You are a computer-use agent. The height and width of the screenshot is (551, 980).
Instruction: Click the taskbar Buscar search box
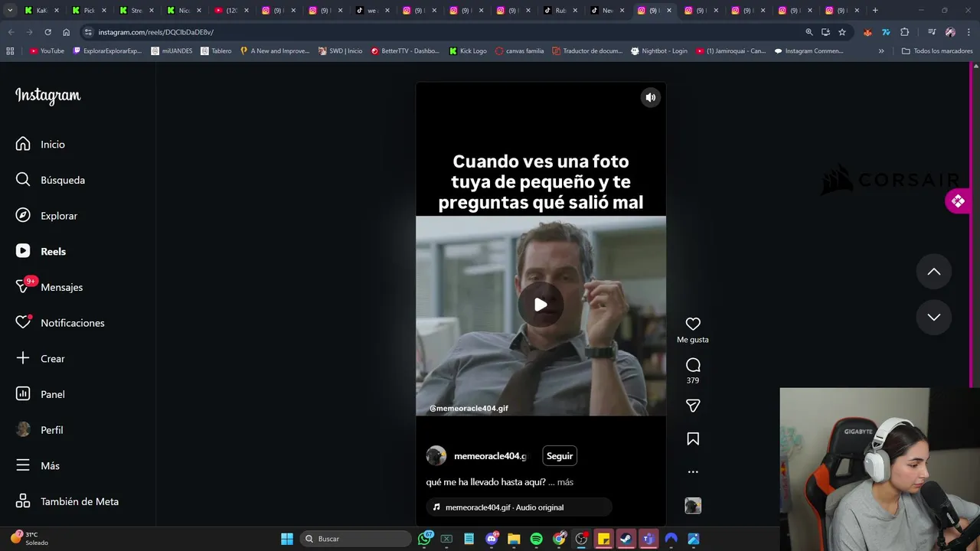tap(355, 539)
